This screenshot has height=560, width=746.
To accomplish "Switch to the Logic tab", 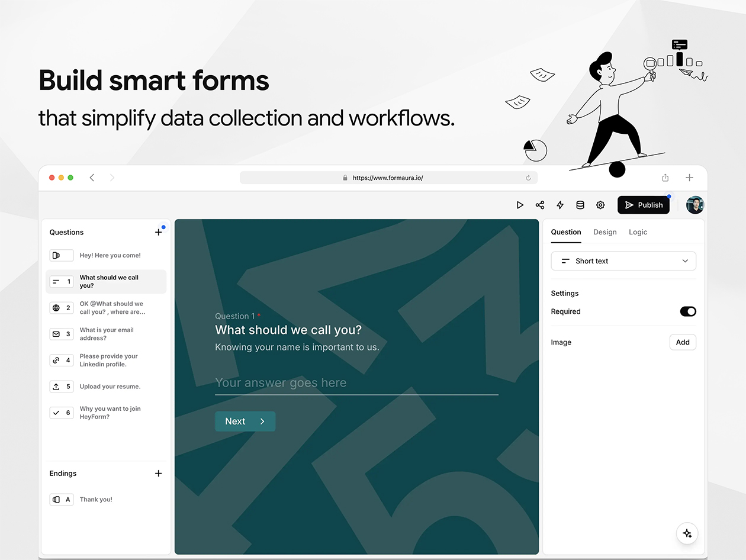I will point(638,232).
